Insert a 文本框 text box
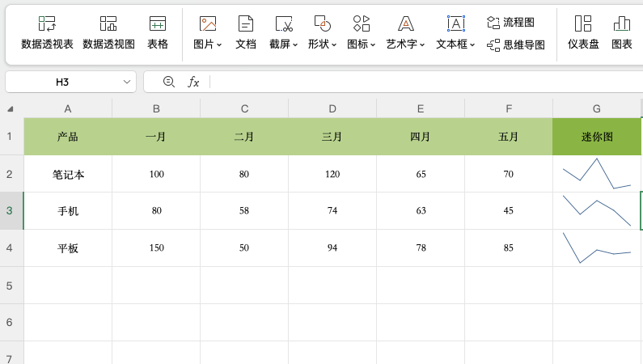 [455, 33]
